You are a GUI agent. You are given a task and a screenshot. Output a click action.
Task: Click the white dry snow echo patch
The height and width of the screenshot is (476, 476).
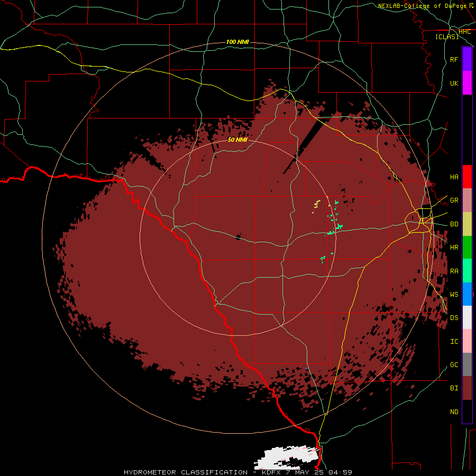tap(287, 457)
